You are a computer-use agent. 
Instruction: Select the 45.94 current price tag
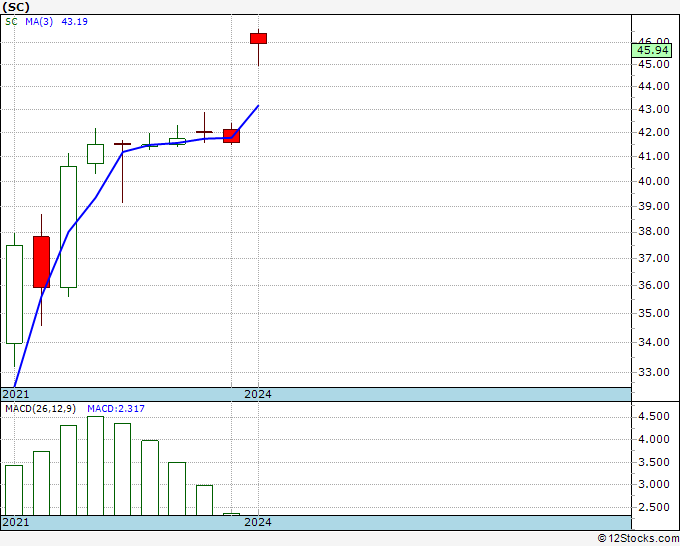pos(653,50)
